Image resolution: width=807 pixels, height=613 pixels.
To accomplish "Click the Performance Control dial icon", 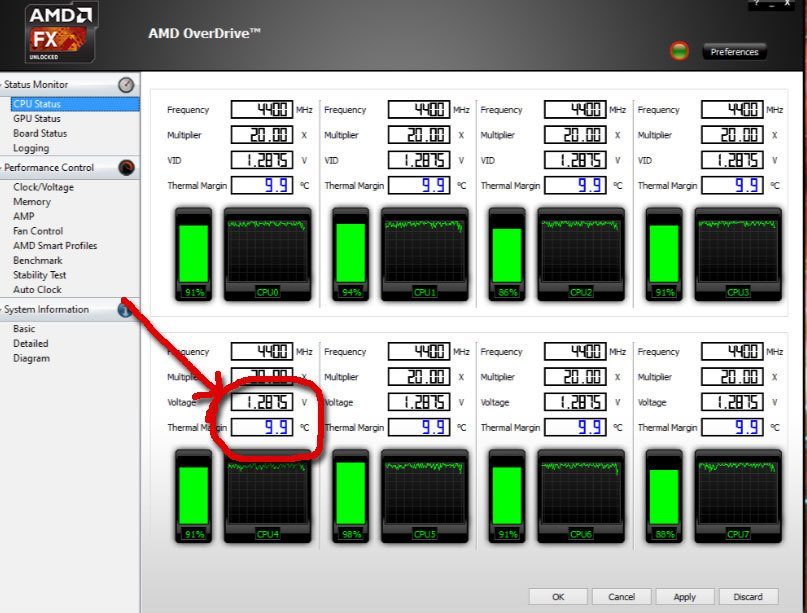I will point(126,168).
